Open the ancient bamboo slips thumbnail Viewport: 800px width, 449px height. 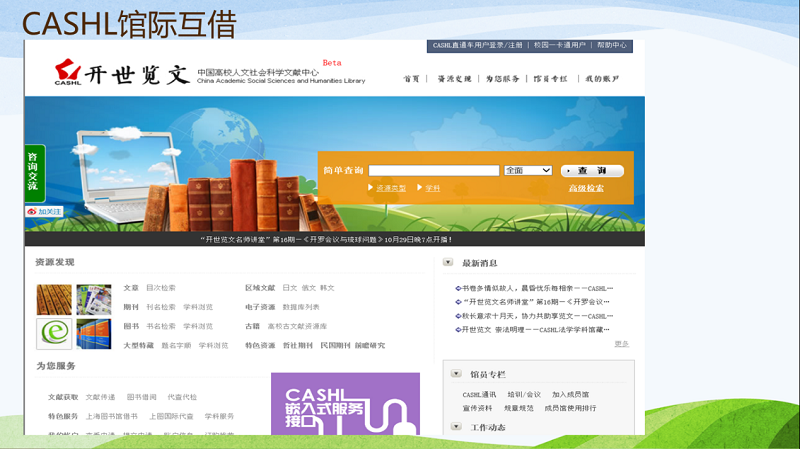click(x=54, y=300)
